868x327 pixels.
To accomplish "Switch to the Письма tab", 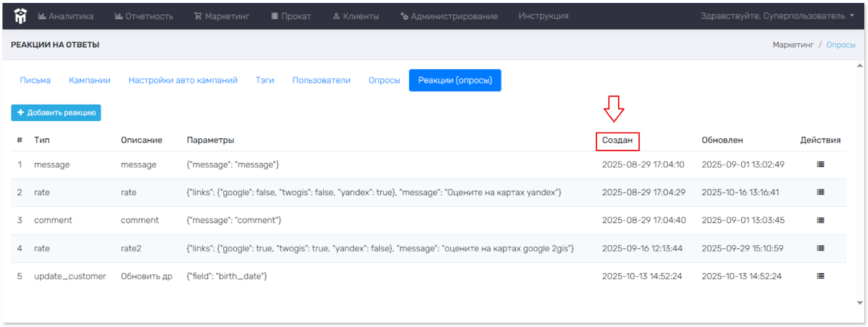I will 35,81.
